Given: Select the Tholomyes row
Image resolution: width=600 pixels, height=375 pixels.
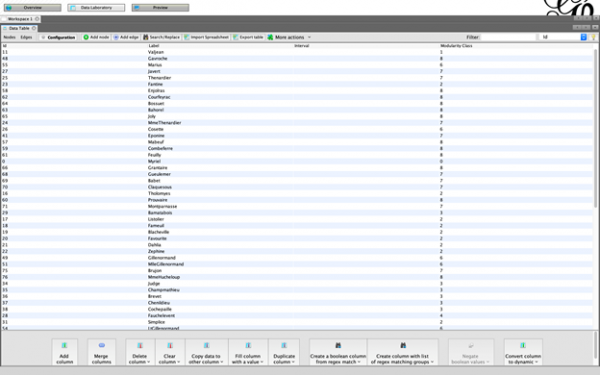Looking at the screenshot, I should [297, 194].
